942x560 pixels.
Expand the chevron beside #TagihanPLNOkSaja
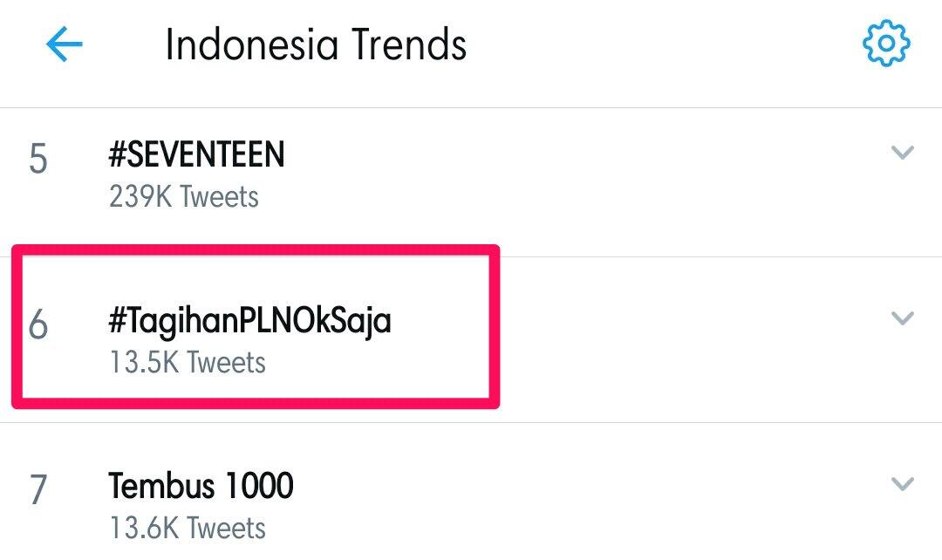pos(902,318)
